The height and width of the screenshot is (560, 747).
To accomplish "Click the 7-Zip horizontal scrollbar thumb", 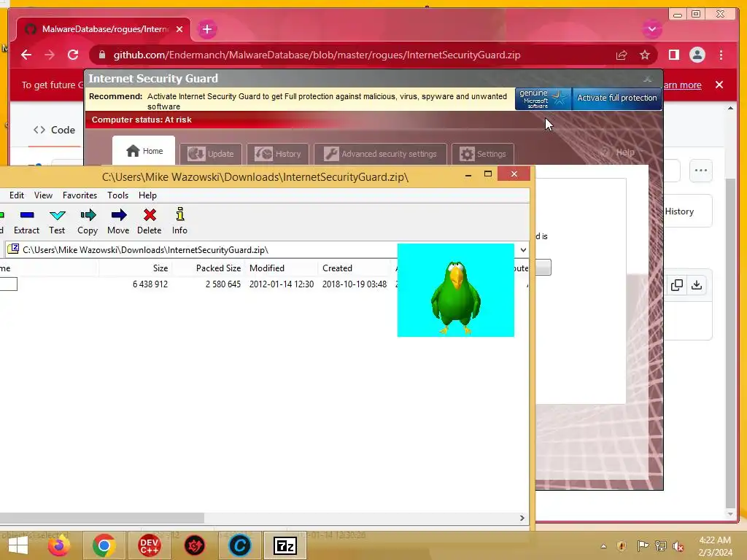I will click(102, 518).
